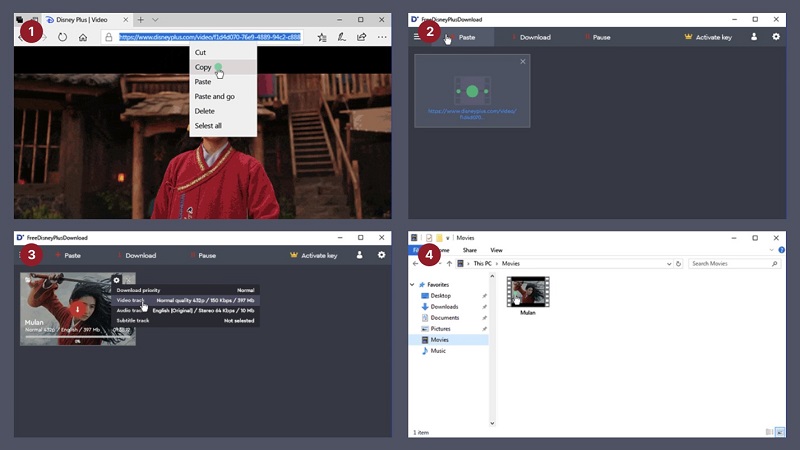Close the pending disneyplus URL card

[x=522, y=62]
